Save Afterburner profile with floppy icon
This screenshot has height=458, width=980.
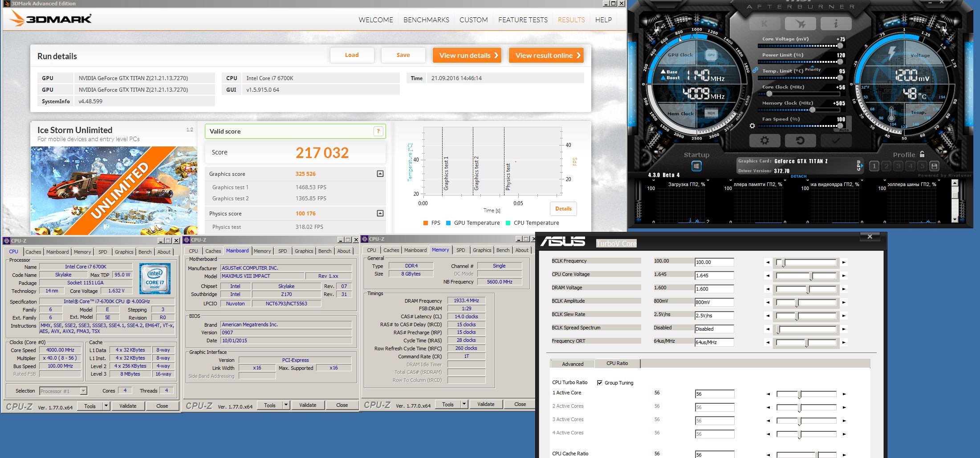click(x=935, y=166)
